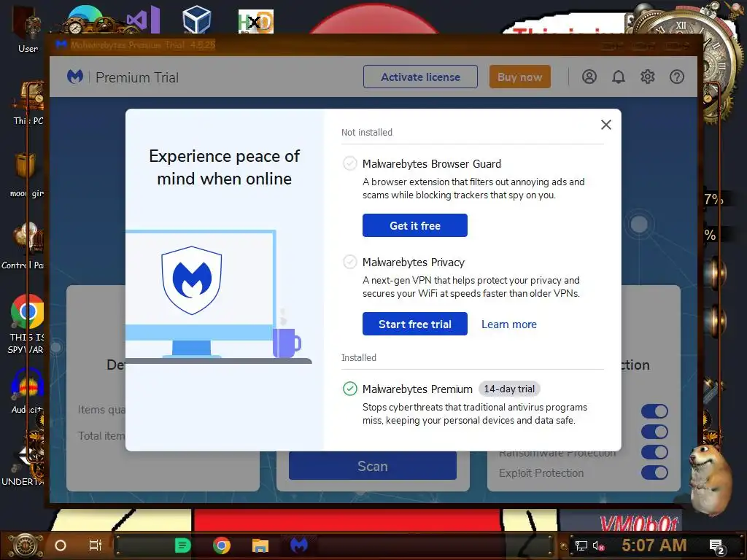
Task: Open the notification center icon
Action: point(716,547)
